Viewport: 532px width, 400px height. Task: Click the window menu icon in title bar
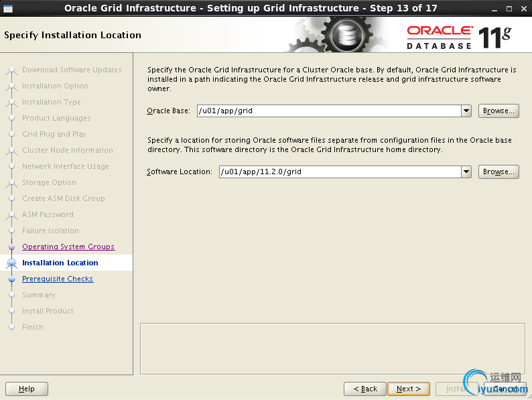(8, 9)
